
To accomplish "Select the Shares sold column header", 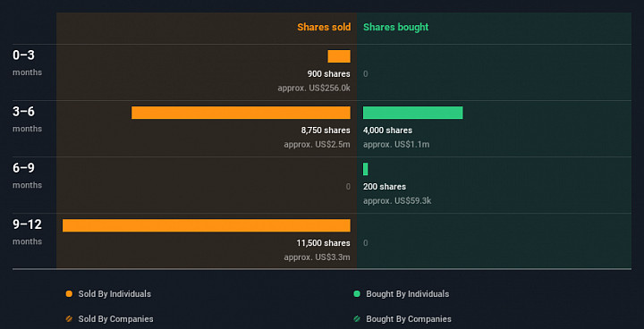I will (x=324, y=27).
